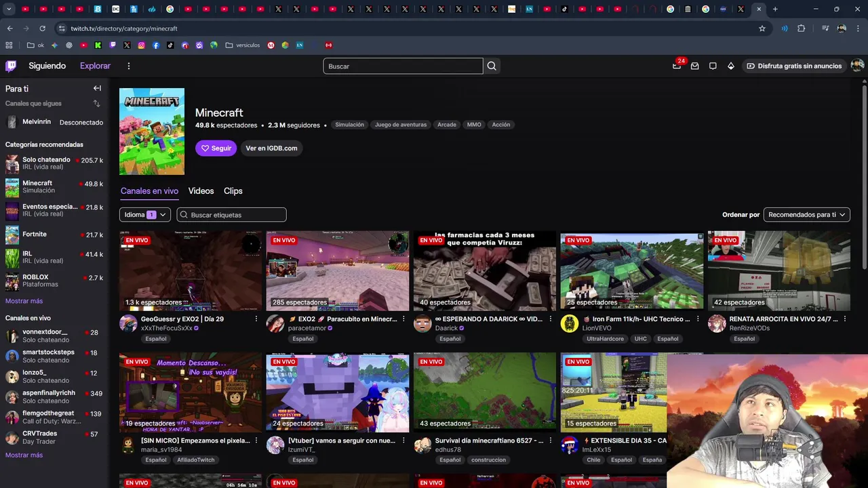868x488 pixels.
Task: Select the Arcade category tag
Action: pyautogui.click(x=447, y=125)
